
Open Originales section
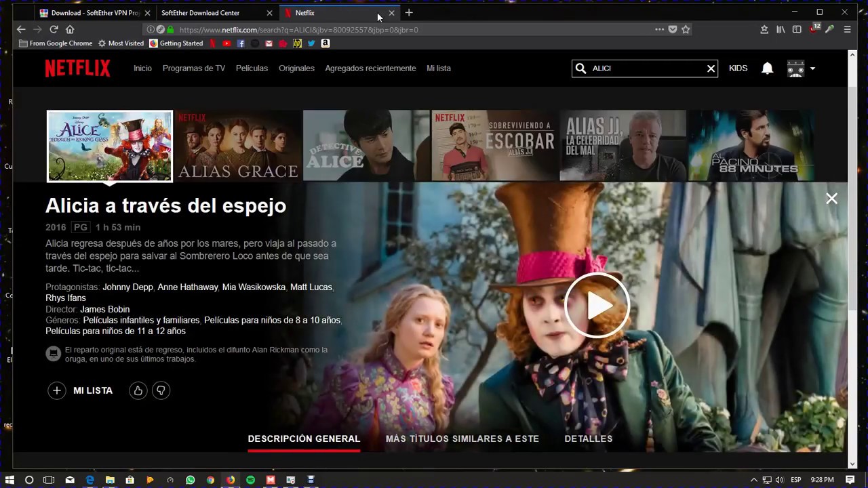click(296, 68)
